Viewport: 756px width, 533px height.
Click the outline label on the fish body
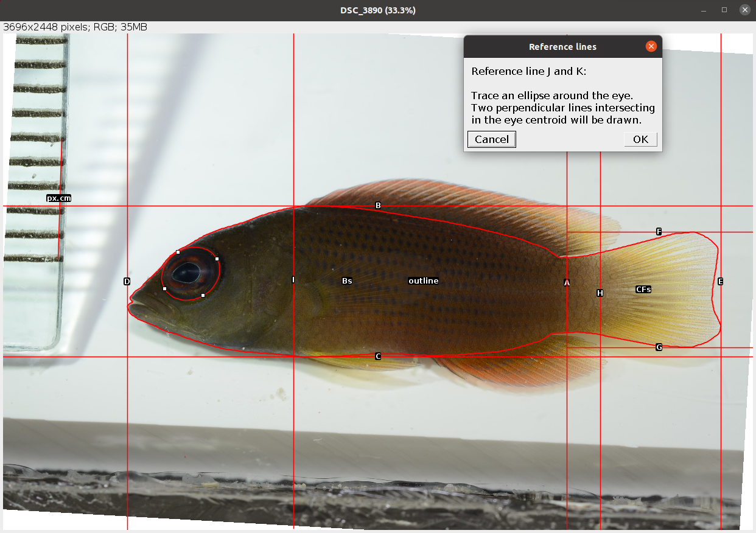pos(423,281)
